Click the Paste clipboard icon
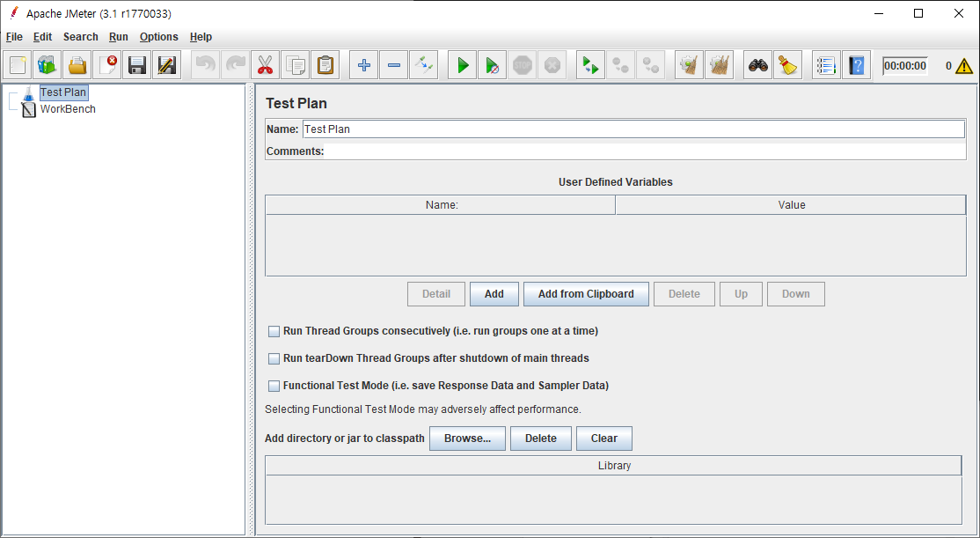The image size is (980, 538). pos(325,65)
